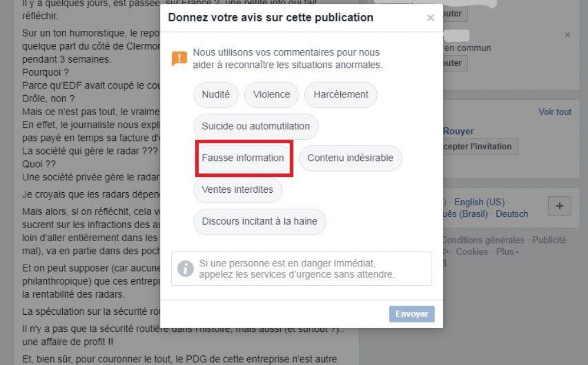This screenshot has width=588, height=365.
Task: Select the Ventes interdites option
Action: (x=237, y=189)
